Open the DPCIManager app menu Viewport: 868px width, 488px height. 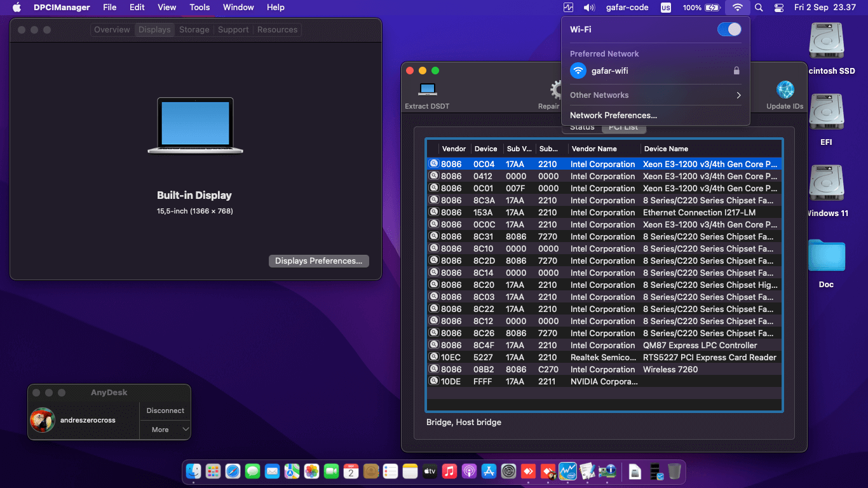[62, 8]
